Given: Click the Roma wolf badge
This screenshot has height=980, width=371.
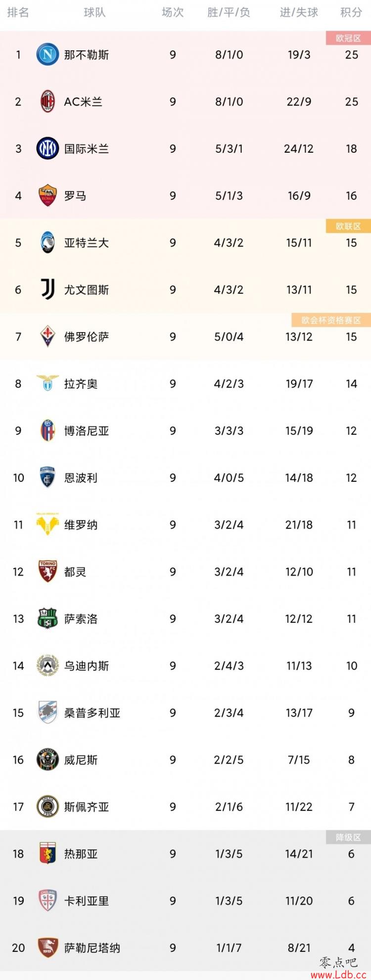Looking at the screenshot, I should pos(47,195).
